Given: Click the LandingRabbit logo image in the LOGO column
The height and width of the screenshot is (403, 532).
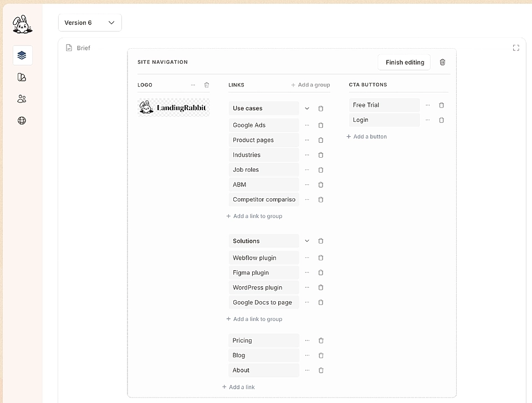Looking at the screenshot, I should click(173, 107).
